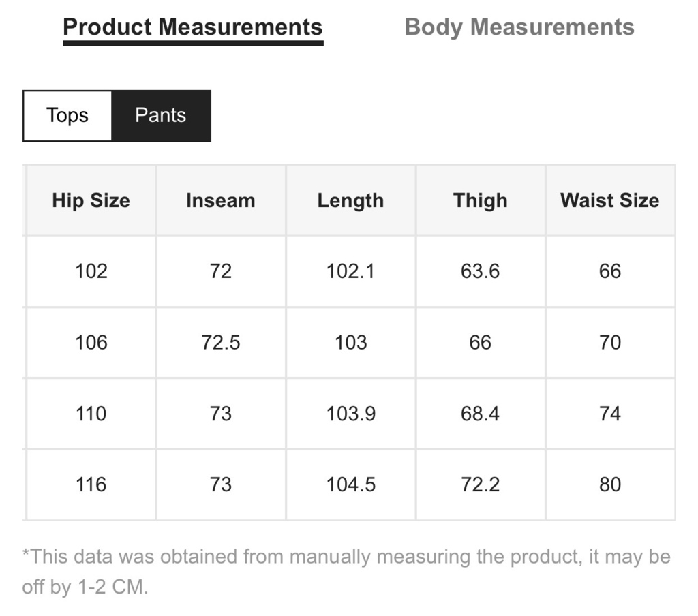This screenshot has width=698, height=616.
Task: Select the length 103.9 cell
Action: pyautogui.click(x=351, y=414)
